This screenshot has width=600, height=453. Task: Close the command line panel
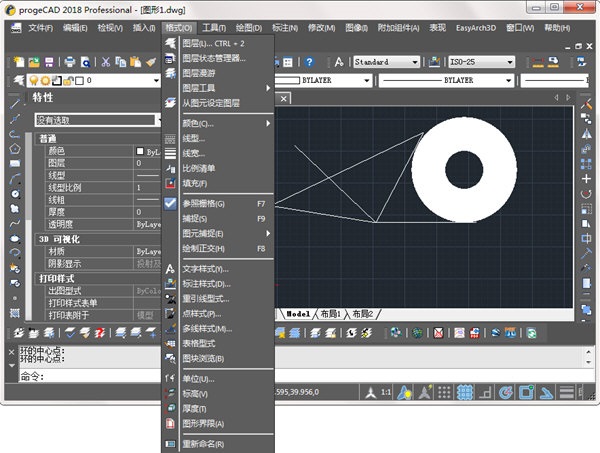(11, 352)
